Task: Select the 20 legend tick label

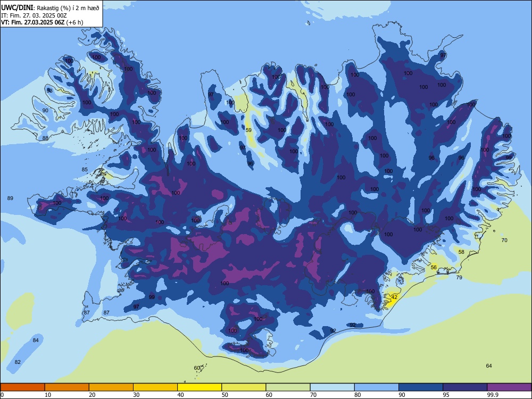Action: tap(92, 395)
